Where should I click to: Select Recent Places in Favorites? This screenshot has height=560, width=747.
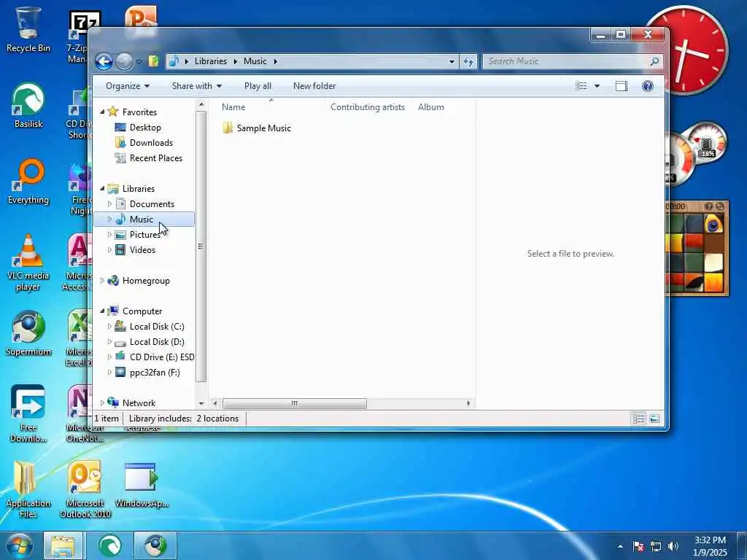156,158
